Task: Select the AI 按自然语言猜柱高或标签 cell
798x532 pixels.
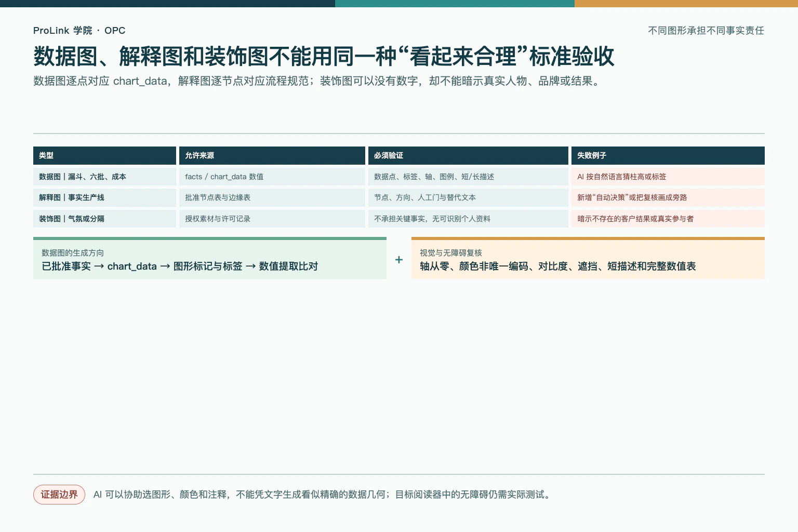Action: click(x=668, y=177)
